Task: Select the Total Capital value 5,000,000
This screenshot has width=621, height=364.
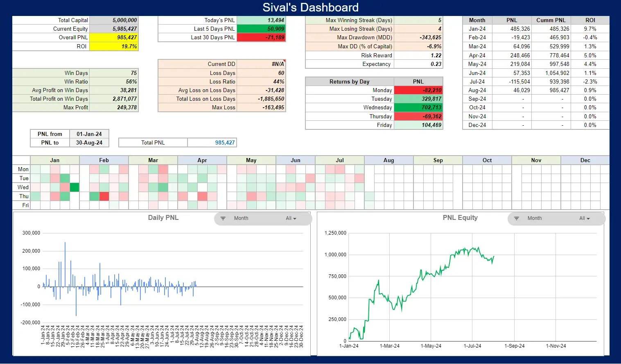Action: tap(114, 20)
